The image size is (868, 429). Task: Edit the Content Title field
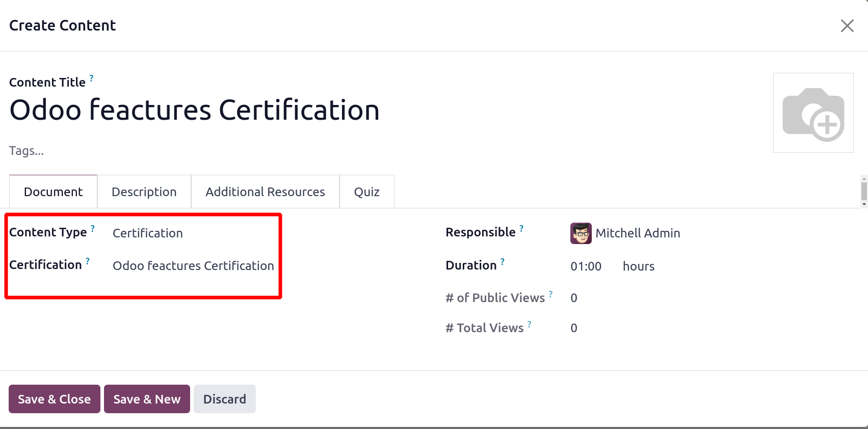point(195,110)
